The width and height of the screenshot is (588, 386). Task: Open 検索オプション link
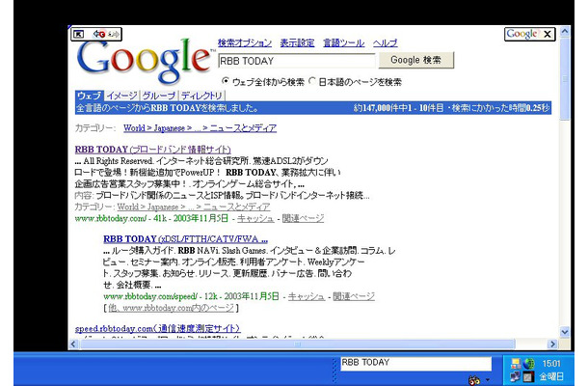tap(245, 42)
